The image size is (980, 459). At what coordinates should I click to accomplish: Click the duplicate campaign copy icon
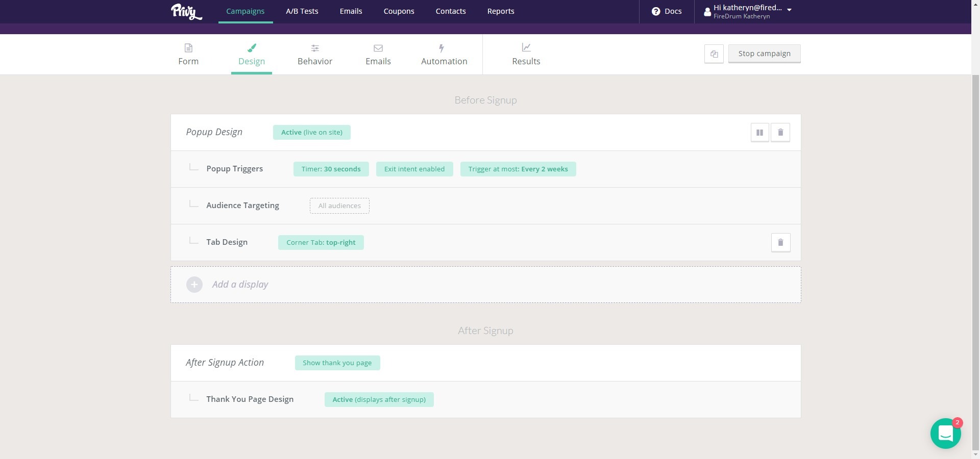tap(714, 54)
